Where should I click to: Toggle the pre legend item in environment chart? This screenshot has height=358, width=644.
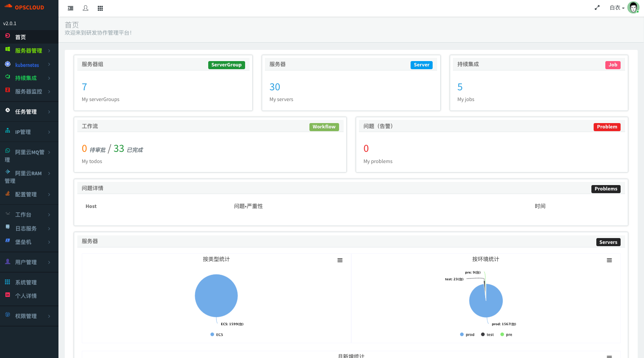tap(506, 335)
